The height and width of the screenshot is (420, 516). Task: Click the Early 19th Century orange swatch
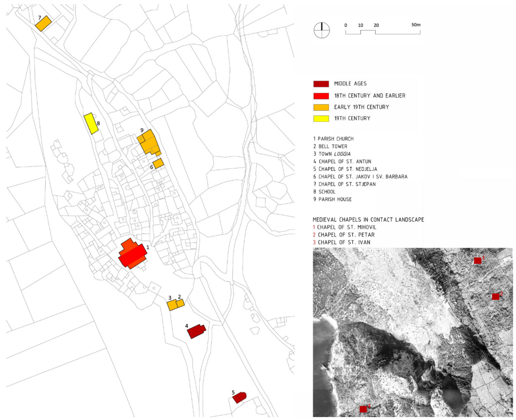point(321,107)
